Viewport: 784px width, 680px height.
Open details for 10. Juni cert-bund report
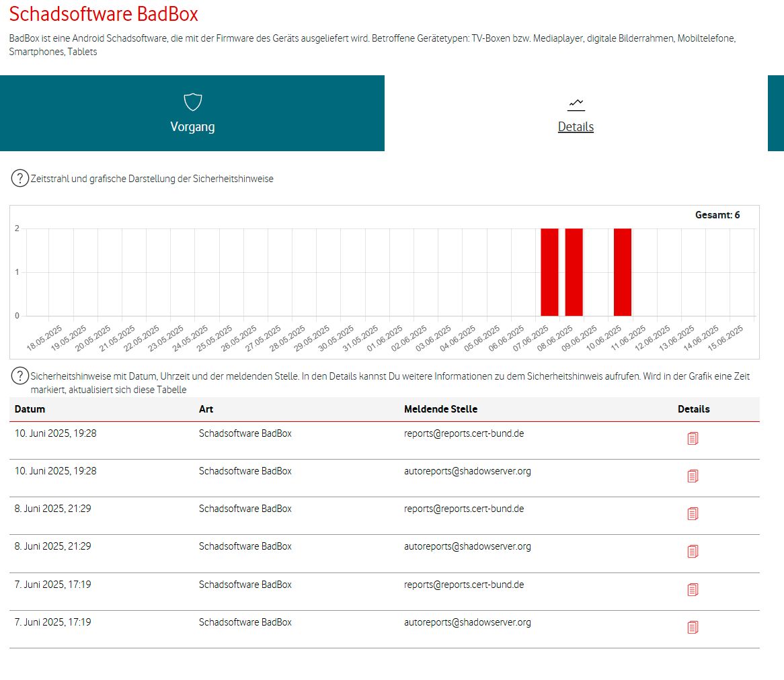point(693,439)
